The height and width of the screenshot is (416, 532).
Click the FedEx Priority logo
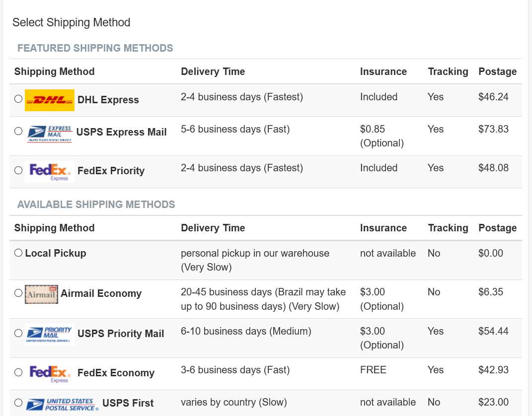coord(50,172)
